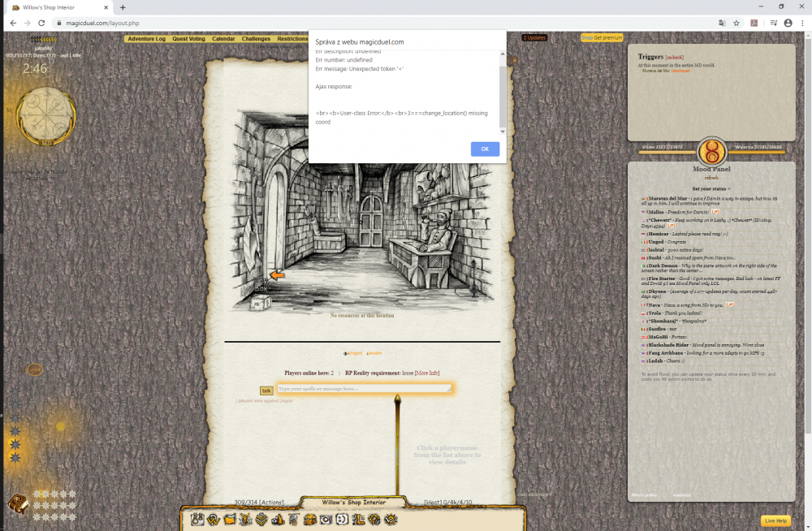Click the compass dial in top-left corner

[x=45, y=116]
